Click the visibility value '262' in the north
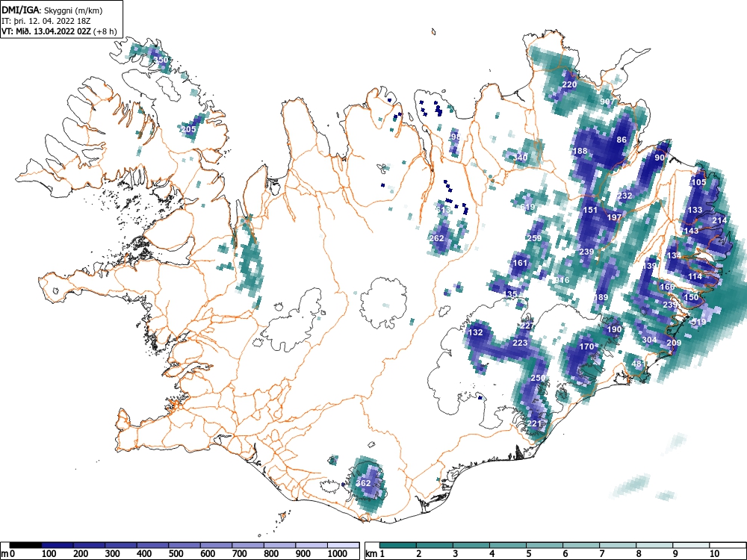The height and width of the screenshot is (560, 747). tap(436, 239)
